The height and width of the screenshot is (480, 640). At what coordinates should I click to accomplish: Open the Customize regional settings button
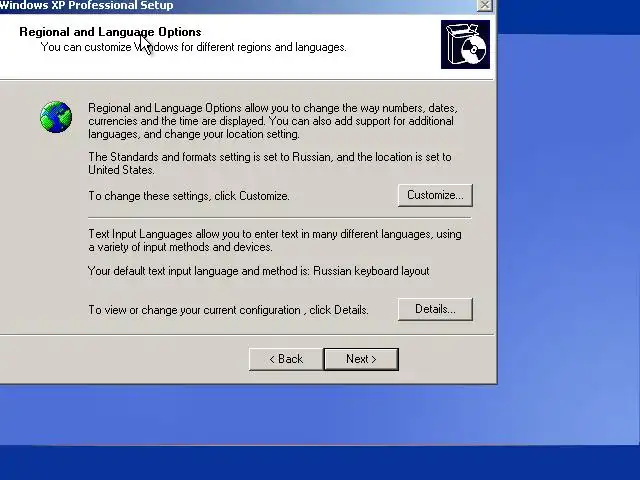pyautogui.click(x=435, y=195)
